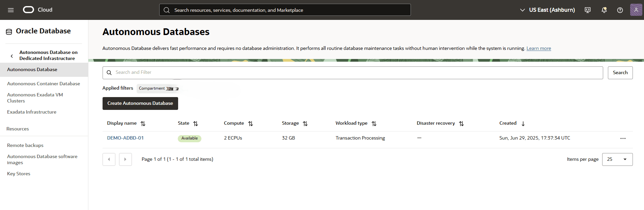Sort table by Display name

coord(143,124)
